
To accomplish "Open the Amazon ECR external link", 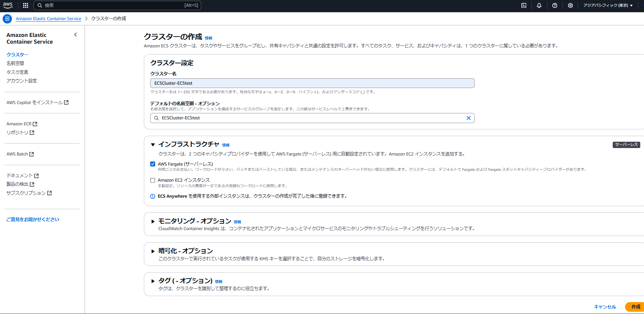I will pyautogui.click(x=22, y=124).
